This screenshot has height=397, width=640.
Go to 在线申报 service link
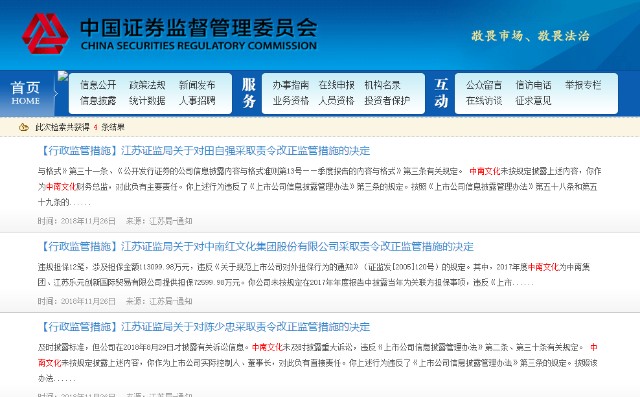tap(337, 85)
